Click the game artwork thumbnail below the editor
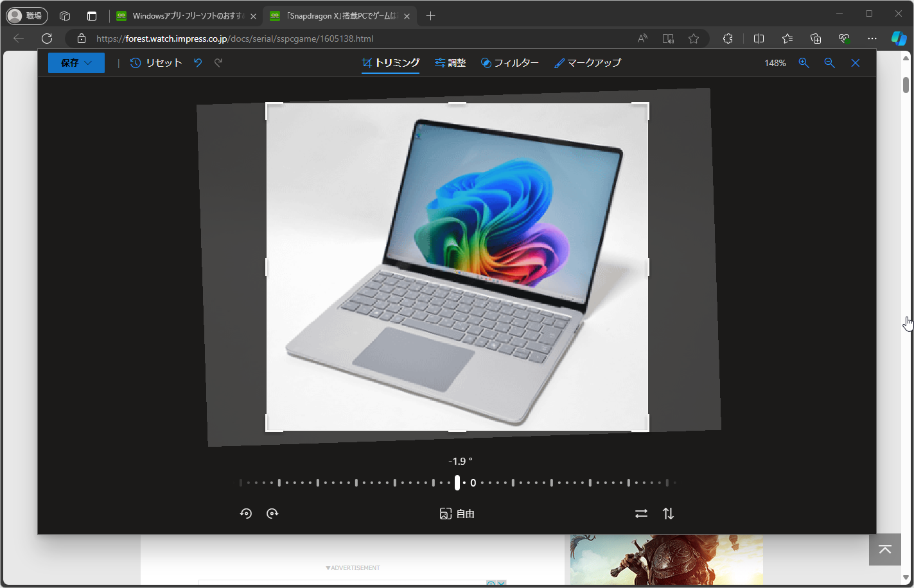Viewport: 914px width, 588px height. (667, 560)
